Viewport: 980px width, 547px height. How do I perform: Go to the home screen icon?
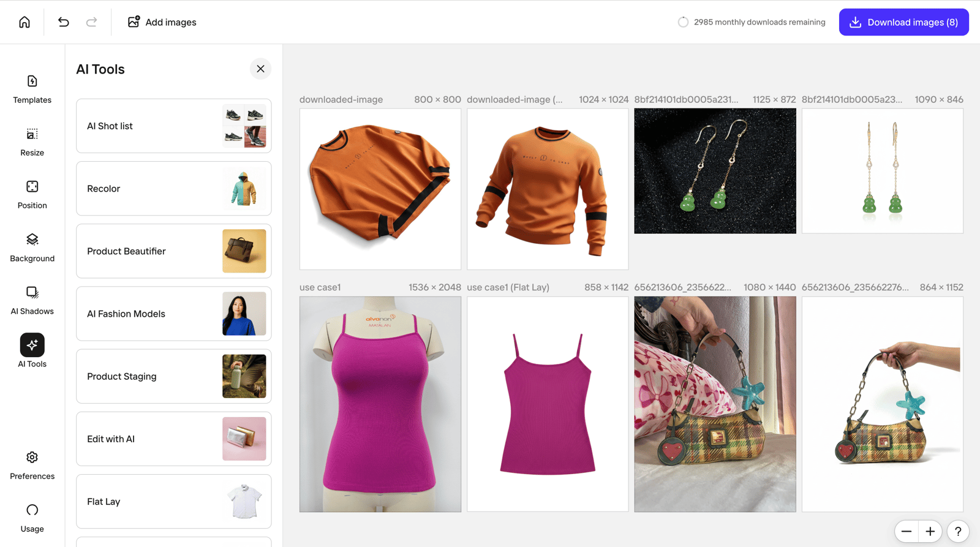[x=24, y=22]
